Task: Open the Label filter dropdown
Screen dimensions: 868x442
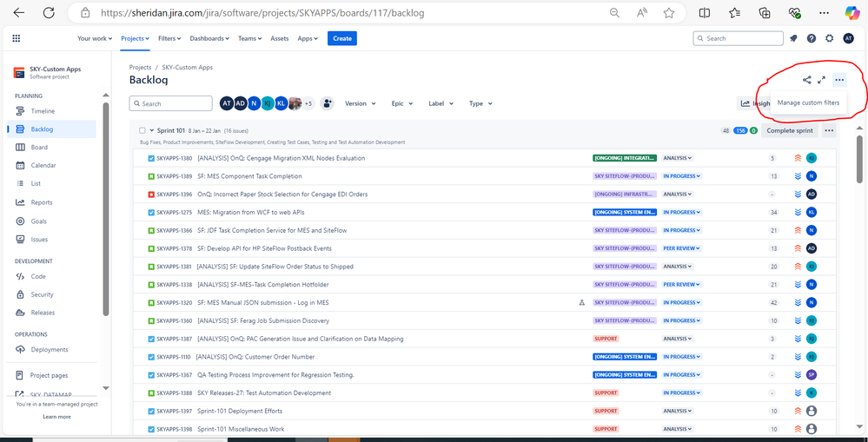Action: pos(441,103)
